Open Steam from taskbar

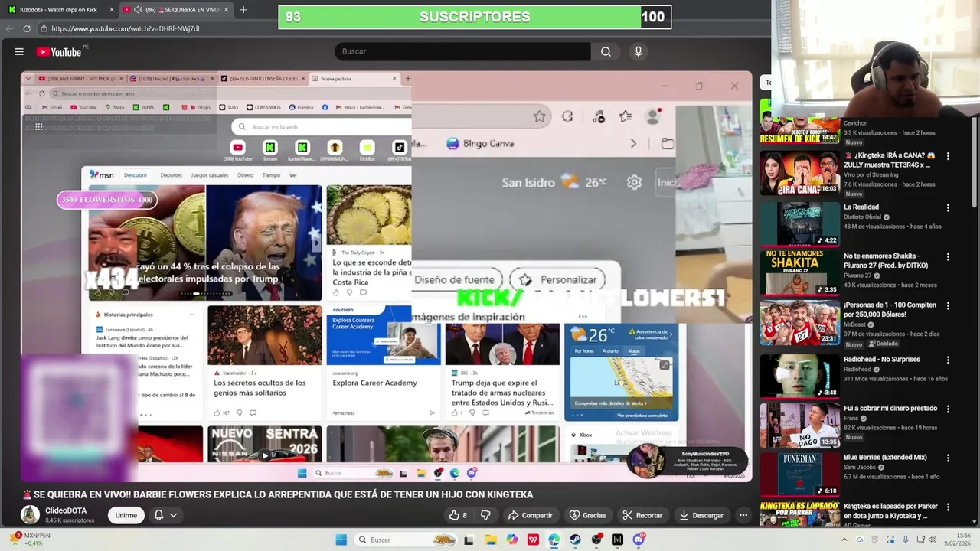point(575,540)
